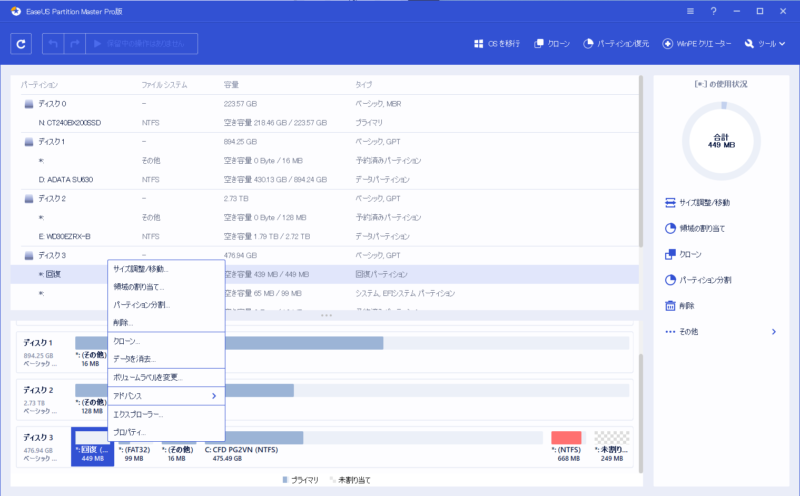The image size is (800, 496).
Task: Click the undo arrow in toolbar
Action: click(x=53, y=44)
